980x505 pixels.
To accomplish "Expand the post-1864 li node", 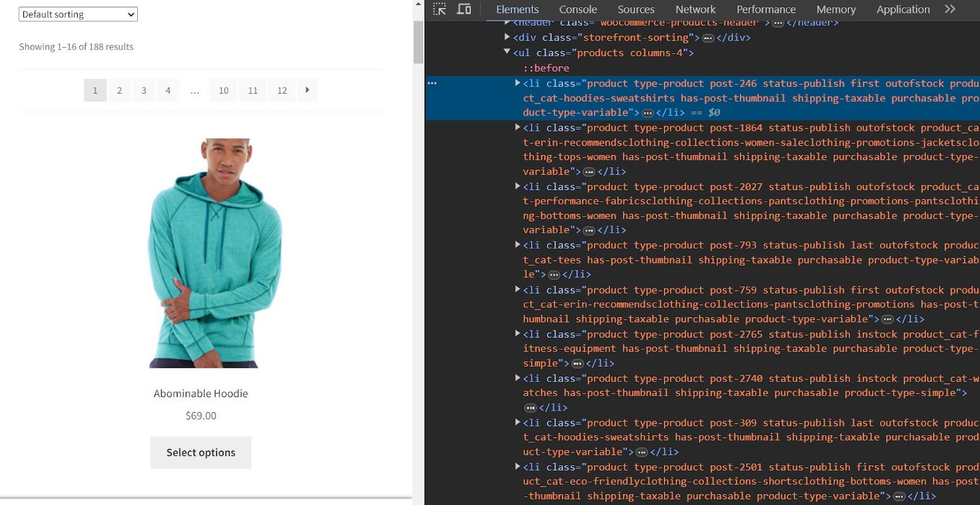I will [518, 127].
